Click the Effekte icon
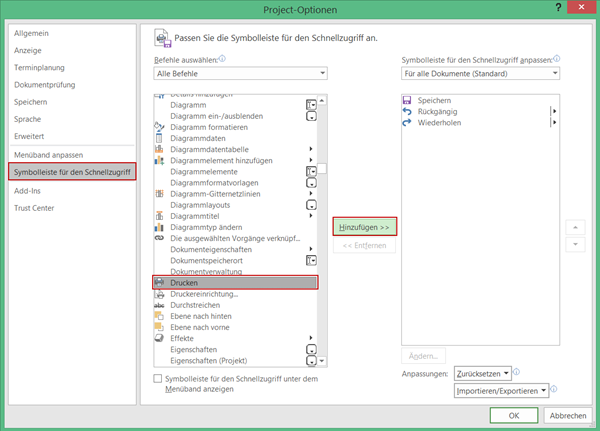 [x=159, y=338]
